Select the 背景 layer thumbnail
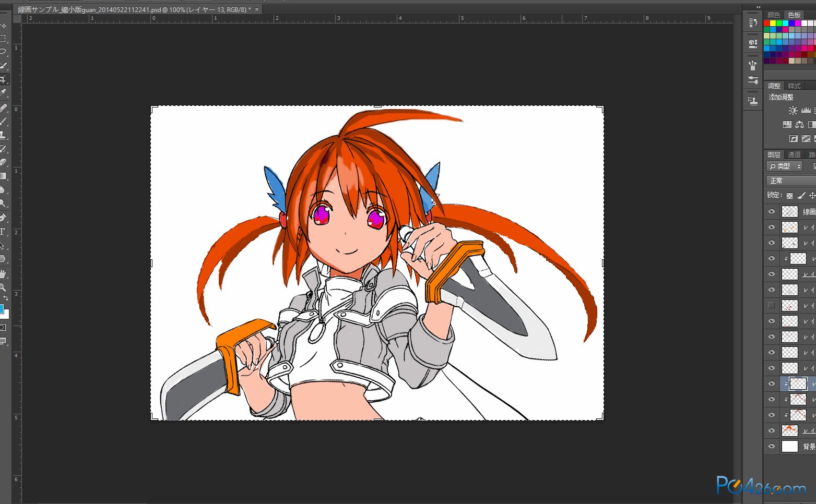 click(x=789, y=446)
